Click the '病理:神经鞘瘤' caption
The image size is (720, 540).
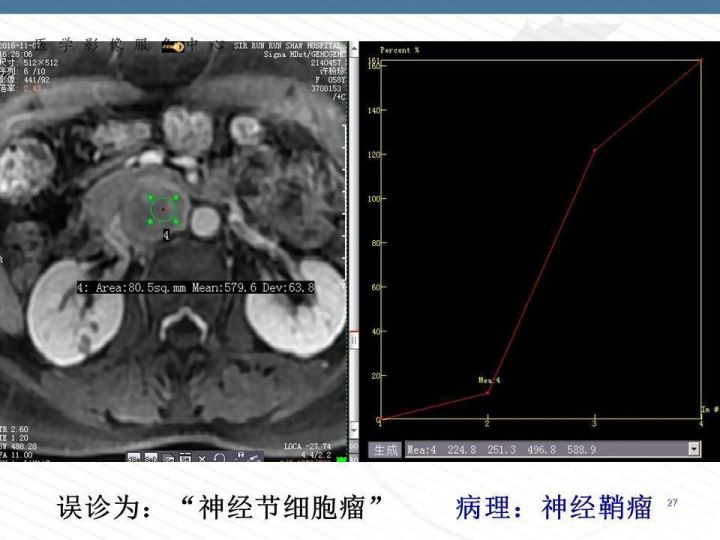point(554,507)
